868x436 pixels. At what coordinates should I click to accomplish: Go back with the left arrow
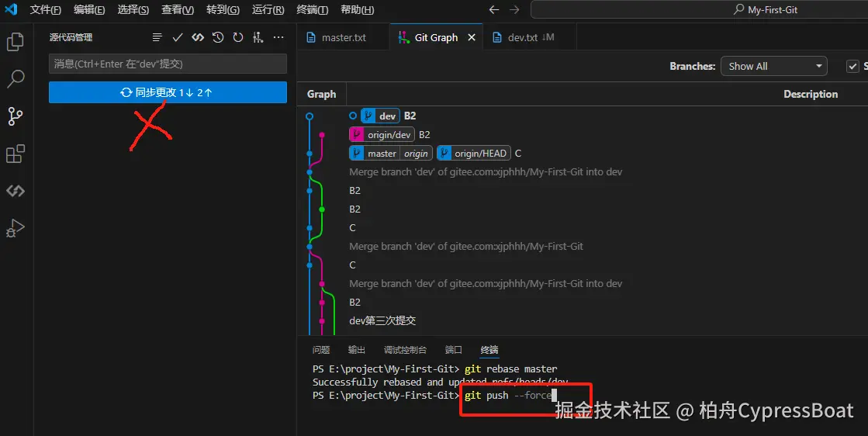coord(494,9)
